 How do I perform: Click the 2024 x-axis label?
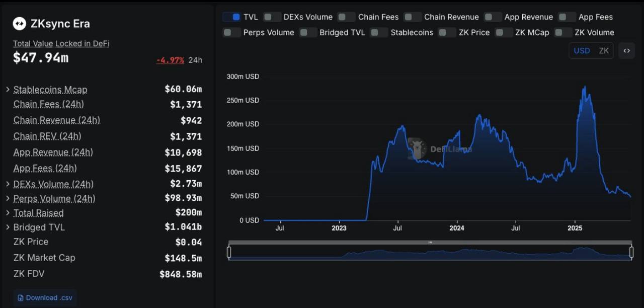pyautogui.click(x=457, y=228)
